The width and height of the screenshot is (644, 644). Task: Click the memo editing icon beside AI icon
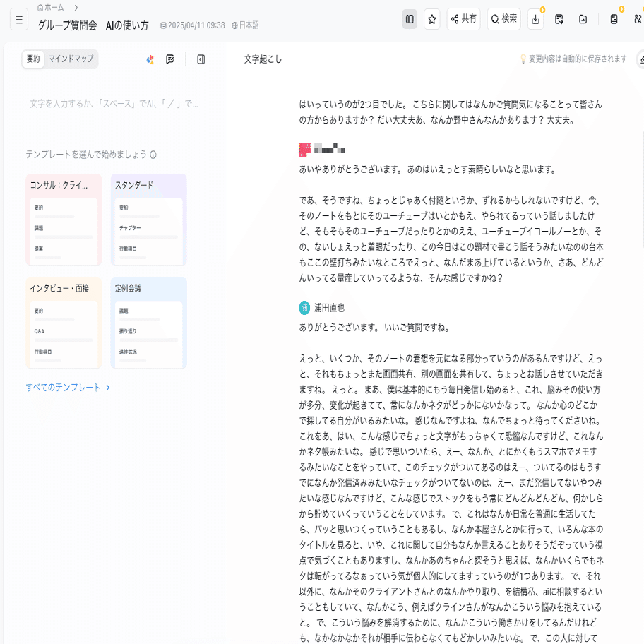(x=169, y=59)
